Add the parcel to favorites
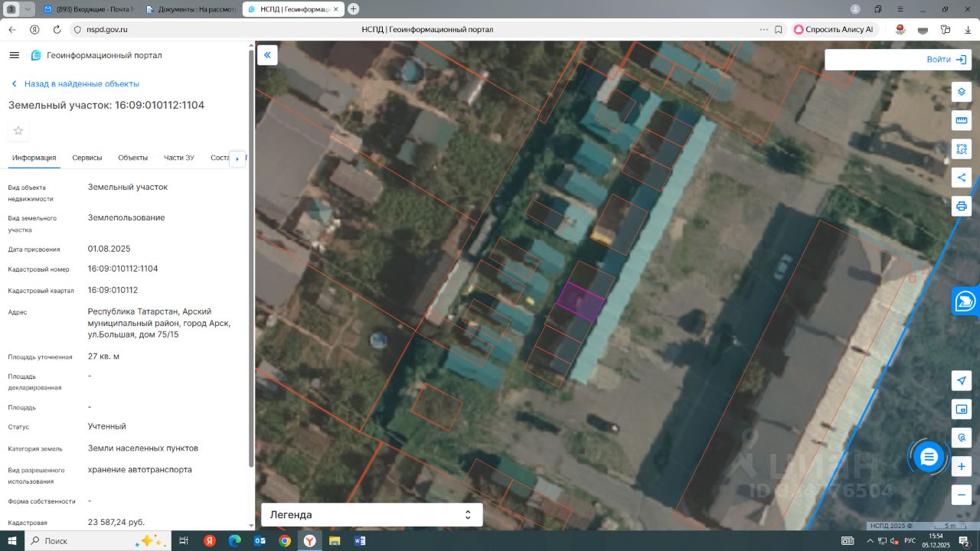980x551 pixels. pyautogui.click(x=18, y=131)
